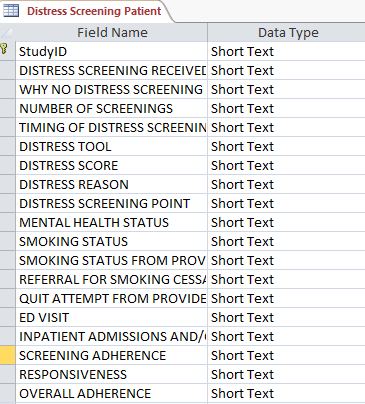This screenshot has width=365, height=404.
Task: Select the highlighted row selector for SCREENING ADHERENCE
Action: click(x=7, y=355)
